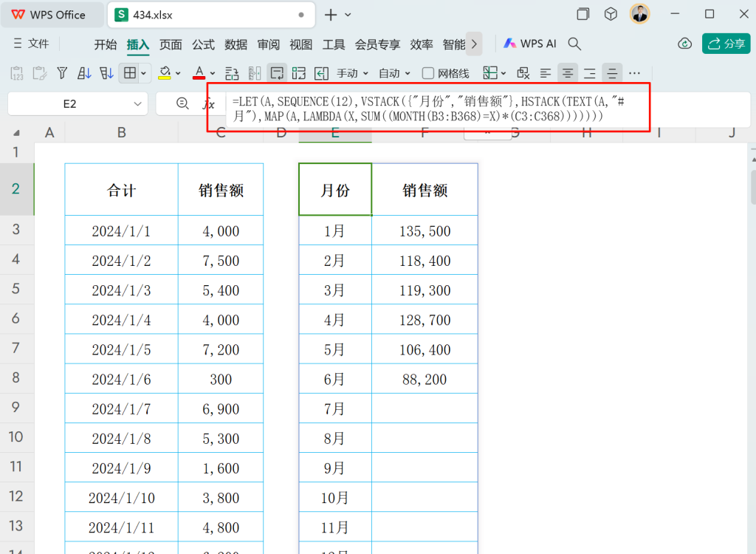Toggle the 网格线 gridlines checkbox

[427, 73]
